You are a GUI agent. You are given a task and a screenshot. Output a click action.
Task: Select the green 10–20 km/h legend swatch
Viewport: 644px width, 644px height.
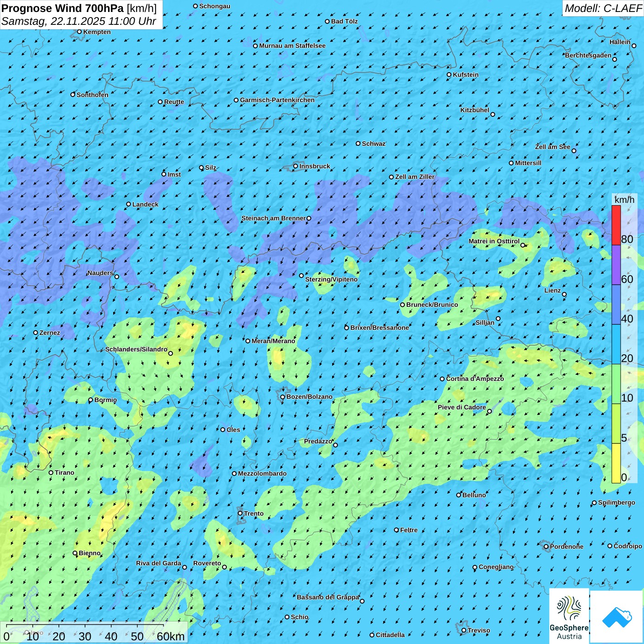[616, 384]
